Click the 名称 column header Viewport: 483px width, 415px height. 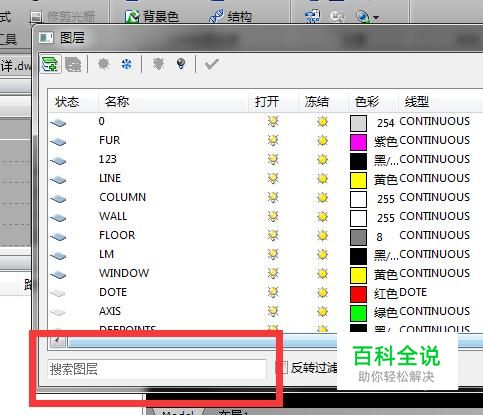point(173,101)
